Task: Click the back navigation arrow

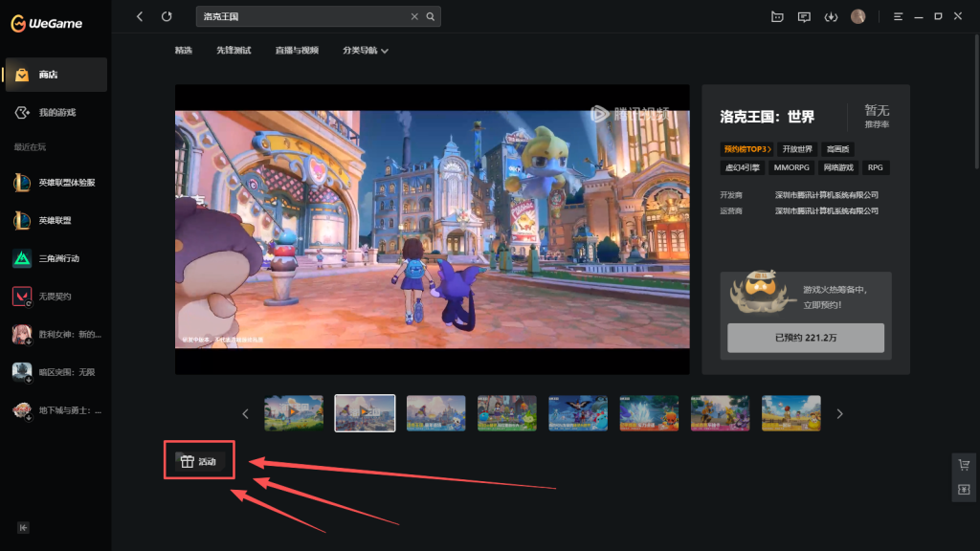Action: [140, 16]
